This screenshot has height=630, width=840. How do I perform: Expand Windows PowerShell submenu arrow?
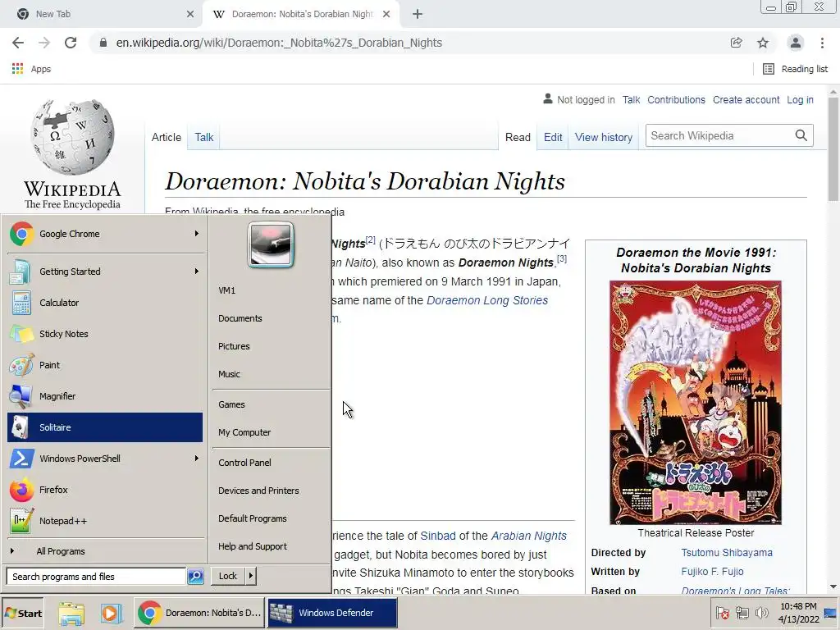pos(197,458)
